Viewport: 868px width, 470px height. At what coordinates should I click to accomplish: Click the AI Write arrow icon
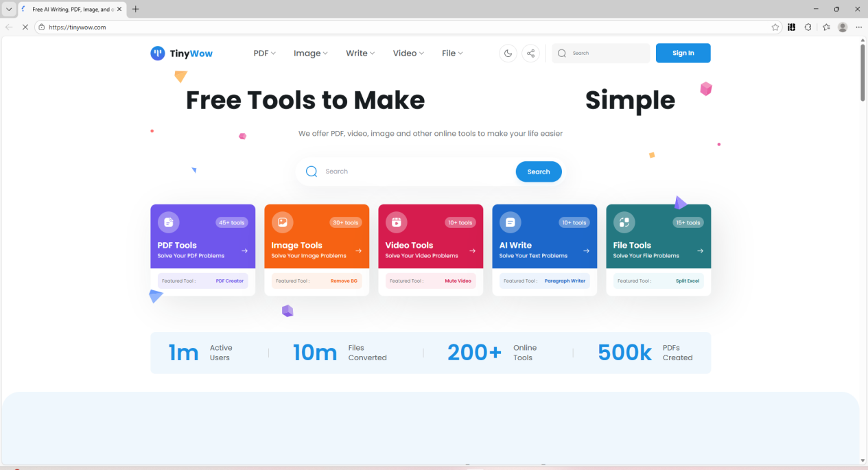tap(586, 250)
